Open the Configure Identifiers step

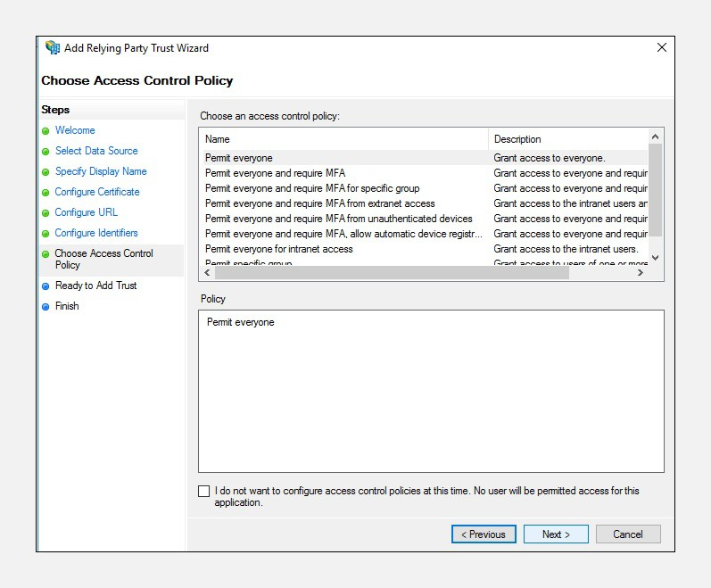point(95,233)
